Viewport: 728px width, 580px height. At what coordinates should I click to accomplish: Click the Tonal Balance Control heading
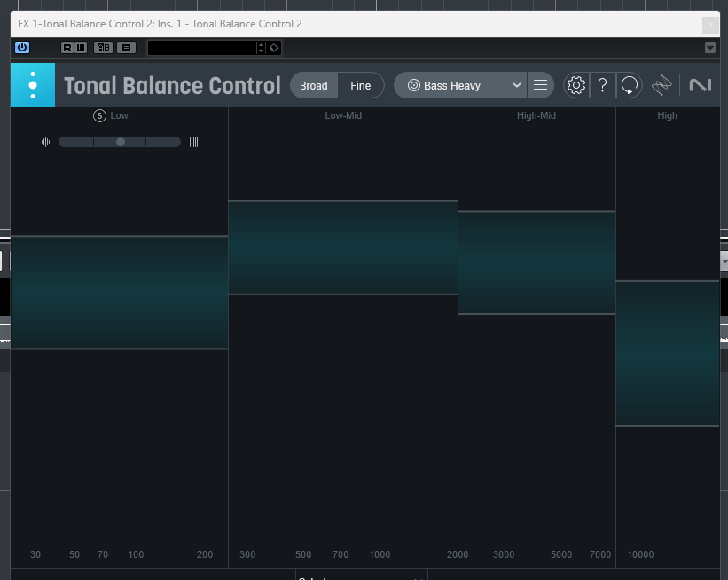click(172, 85)
